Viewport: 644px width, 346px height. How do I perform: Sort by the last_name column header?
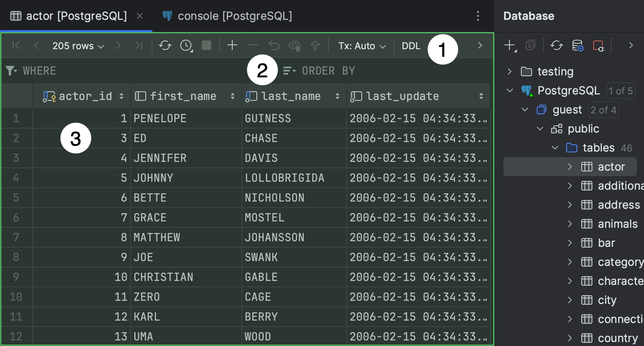pyautogui.click(x=291, y=96)
